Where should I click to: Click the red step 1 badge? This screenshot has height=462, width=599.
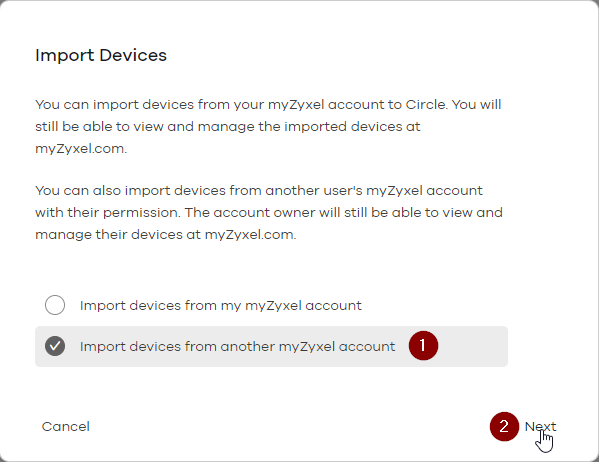tap(423, 345)
